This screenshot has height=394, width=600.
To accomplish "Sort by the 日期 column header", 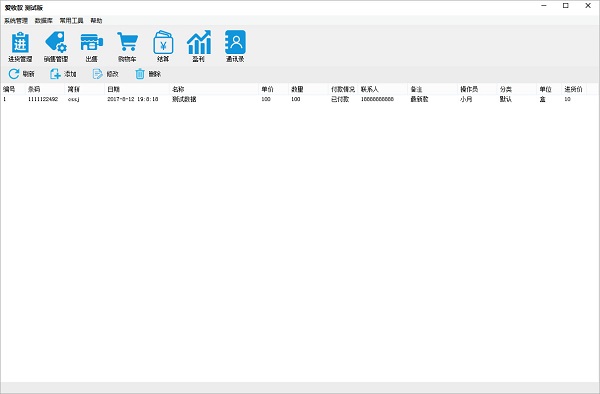I will (137, 89).
